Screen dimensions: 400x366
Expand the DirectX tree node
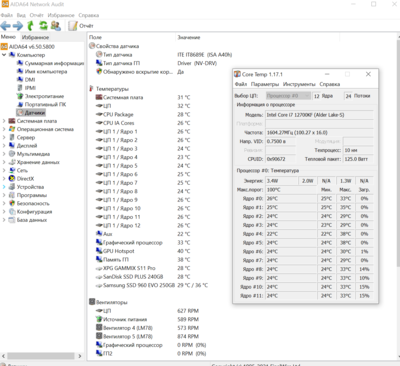(x=4, y=178)
